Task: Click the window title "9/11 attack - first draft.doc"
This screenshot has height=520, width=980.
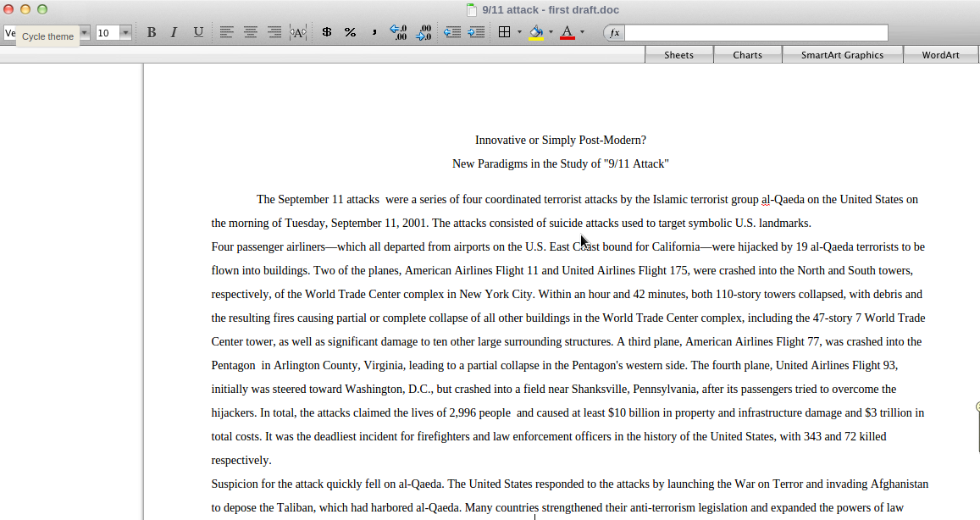Action: (551, 9)
